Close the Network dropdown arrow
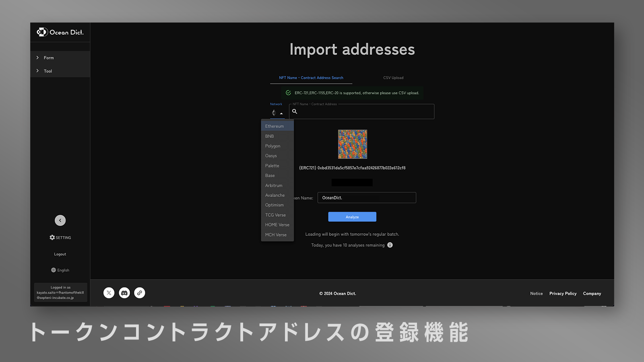Image resolution: width=644 pixels, height=362 pixels. coord(281,113)
